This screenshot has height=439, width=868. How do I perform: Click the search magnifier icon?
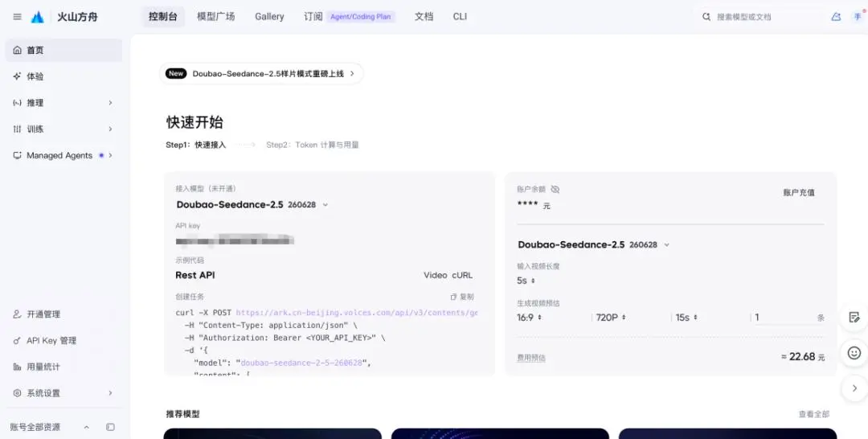click(x=706, y=17)
